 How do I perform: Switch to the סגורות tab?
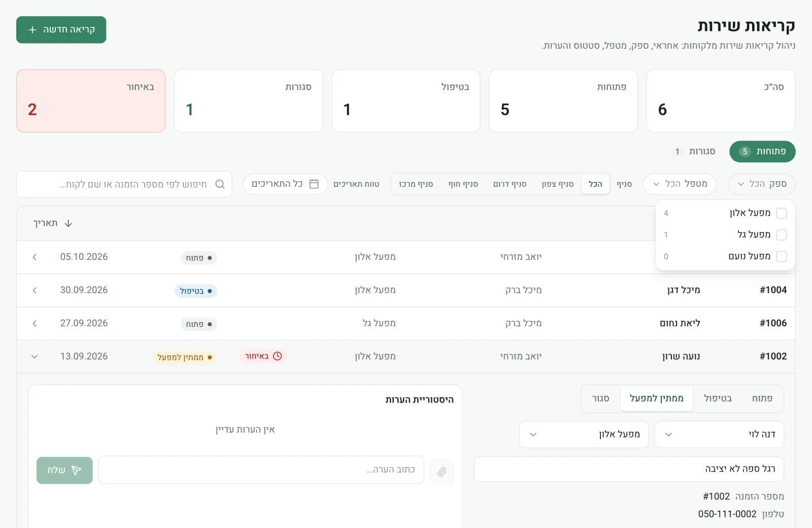click(694, 152)
